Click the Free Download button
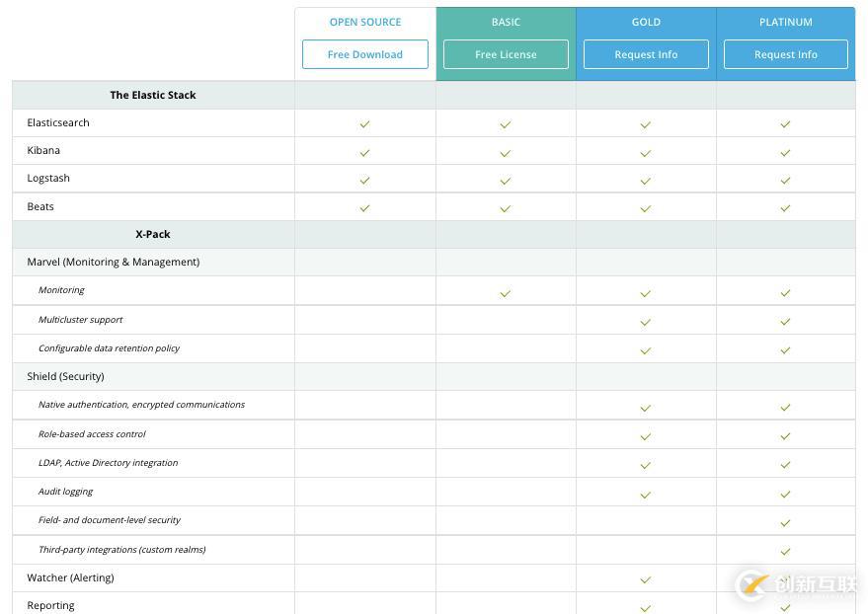The height and width of the screenshot is (614, 868). [x=364, y=54]
